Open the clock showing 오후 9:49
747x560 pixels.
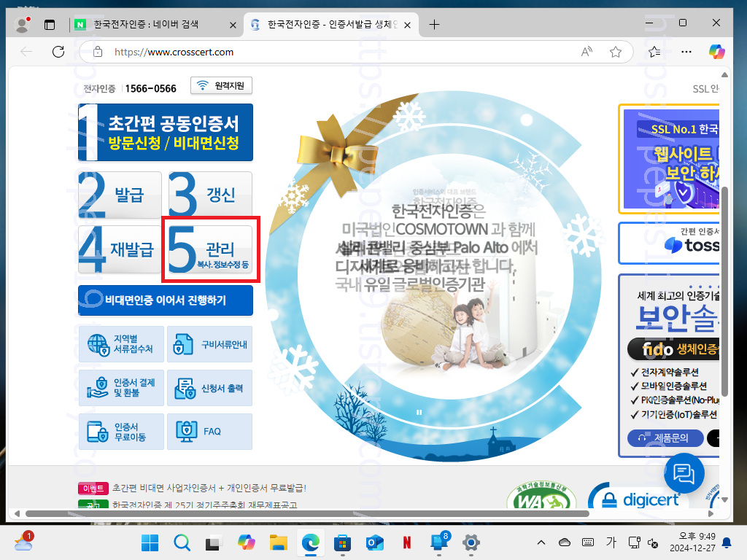693,542
